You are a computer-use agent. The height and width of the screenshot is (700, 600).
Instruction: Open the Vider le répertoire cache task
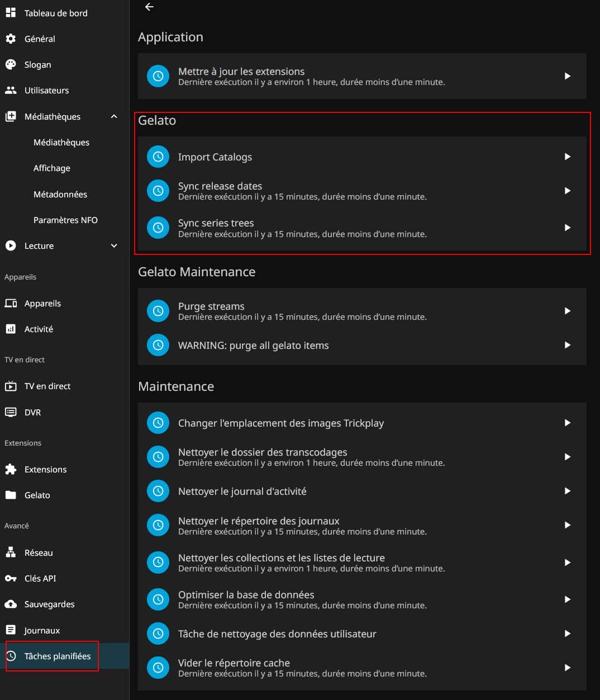coord(362,668)
